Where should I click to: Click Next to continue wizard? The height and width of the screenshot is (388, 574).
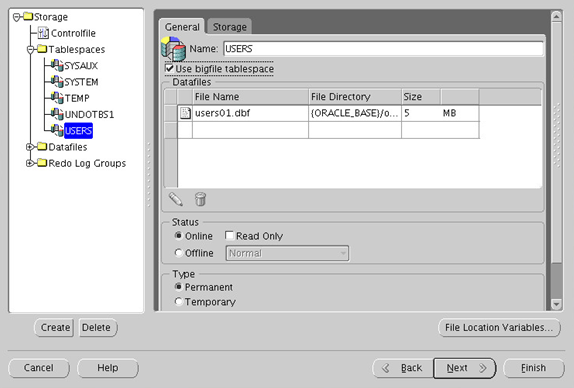[465, 368]
